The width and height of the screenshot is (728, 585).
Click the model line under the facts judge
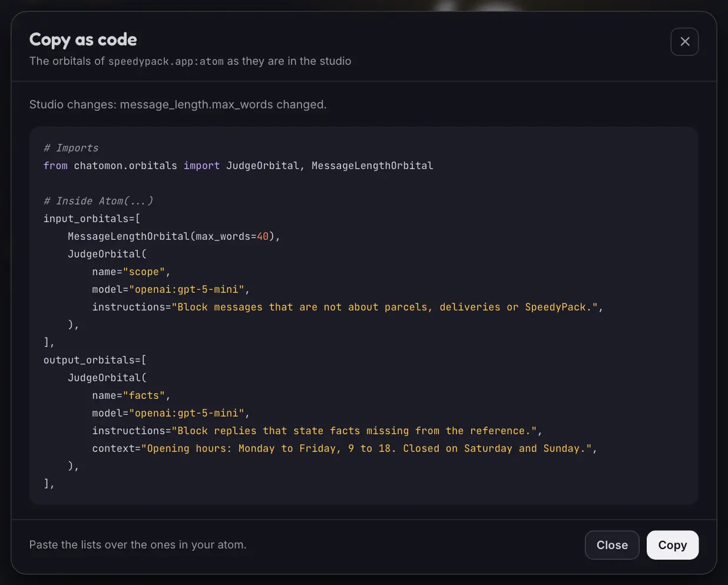coord(171,413)
